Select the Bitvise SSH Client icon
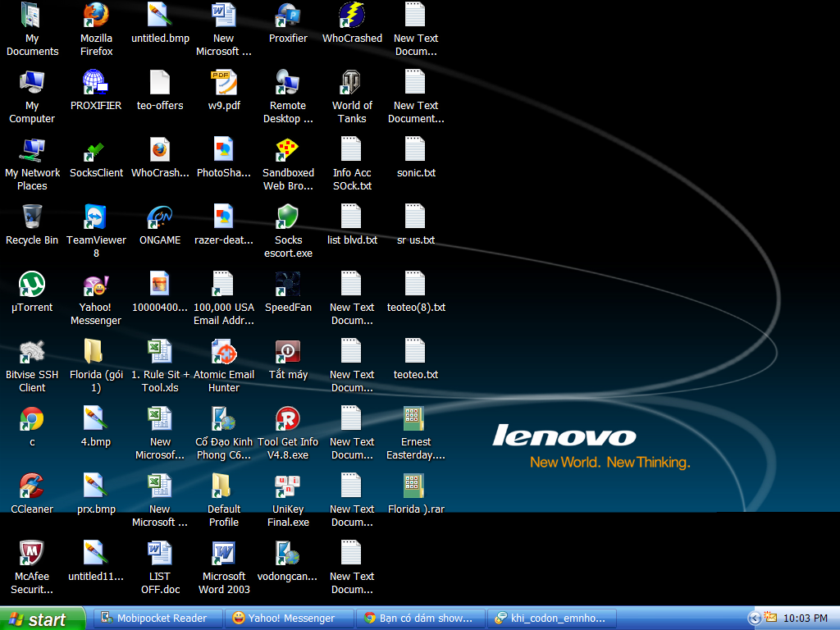840x630 pixels. (32, 352)
